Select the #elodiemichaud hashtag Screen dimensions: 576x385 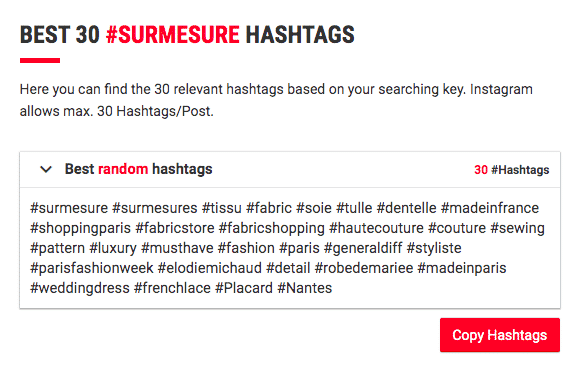point(210,268)
